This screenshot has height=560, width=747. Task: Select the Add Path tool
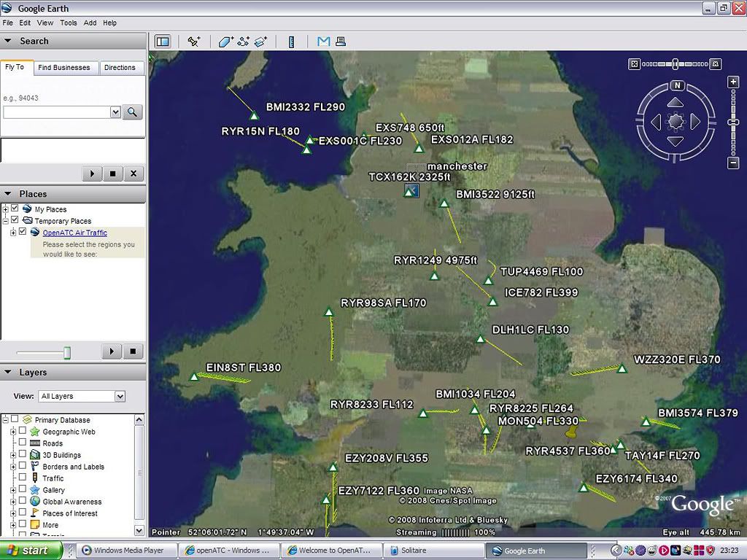click(243, 42)
